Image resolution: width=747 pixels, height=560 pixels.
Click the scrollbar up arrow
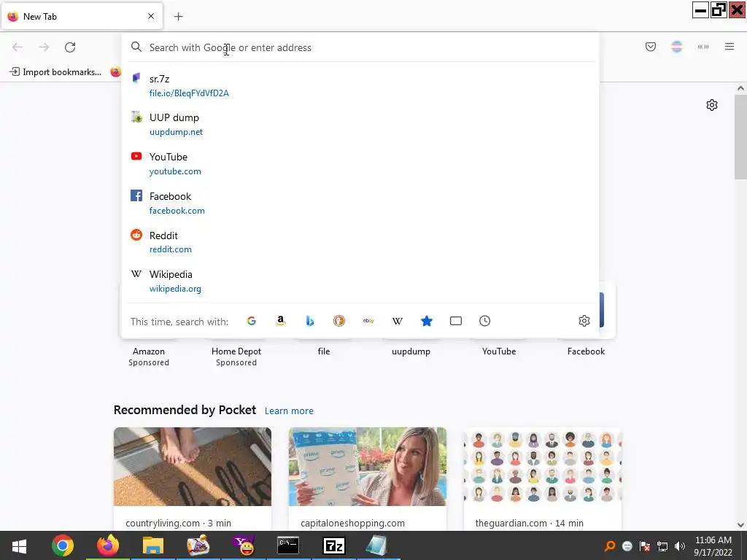[740, 88]
